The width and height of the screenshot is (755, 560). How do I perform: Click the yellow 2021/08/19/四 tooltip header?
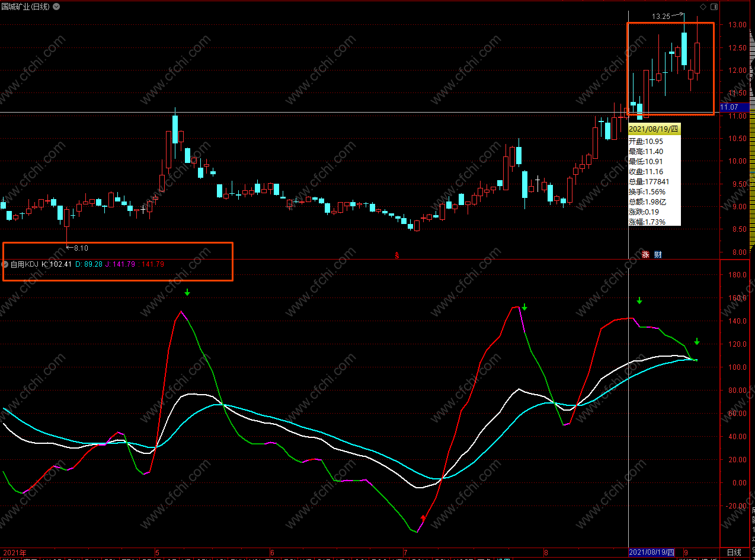coord(654,129)
